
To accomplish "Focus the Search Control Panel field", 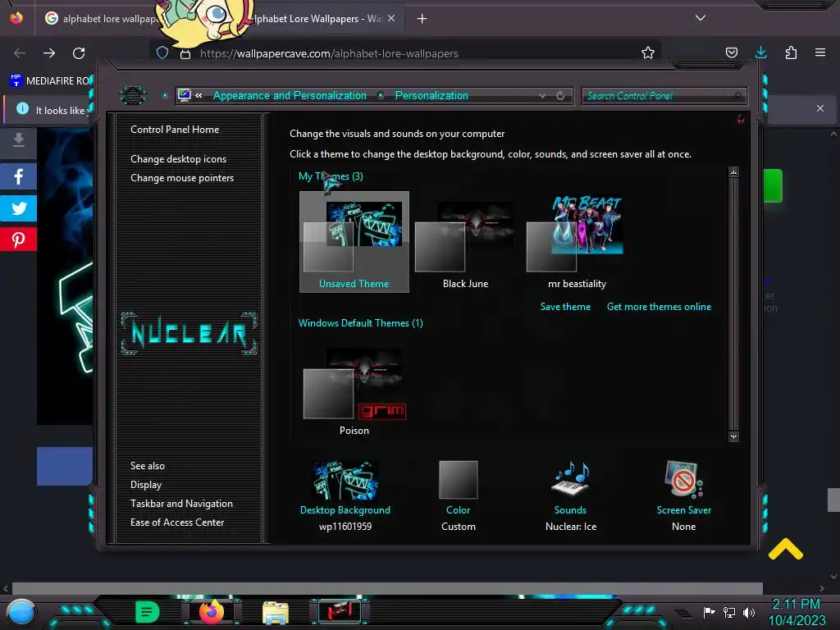I will point(663,96).
